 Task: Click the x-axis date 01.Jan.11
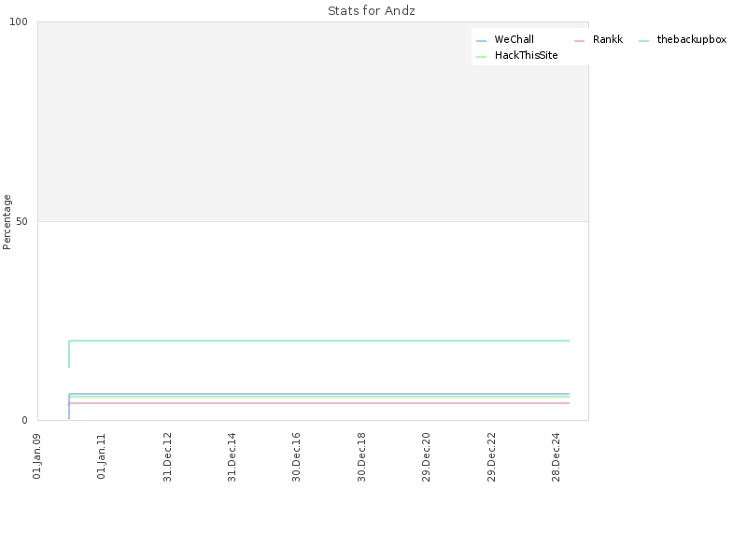click(101, 455)
